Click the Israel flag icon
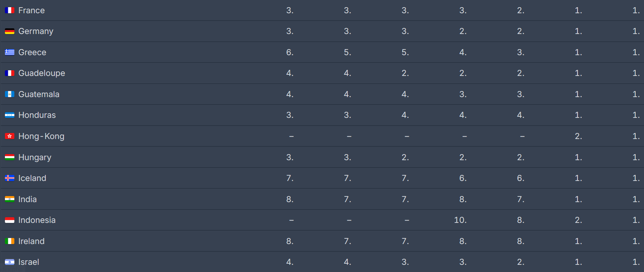This screenshot has height=272, width=644. pos(10,262)
